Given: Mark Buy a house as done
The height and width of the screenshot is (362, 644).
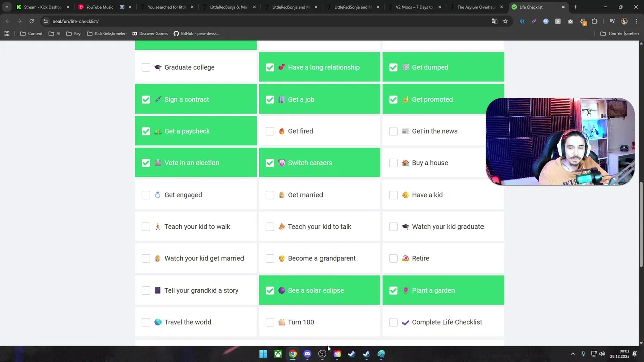Looking at the screenshot, I should tap(393, 163).
